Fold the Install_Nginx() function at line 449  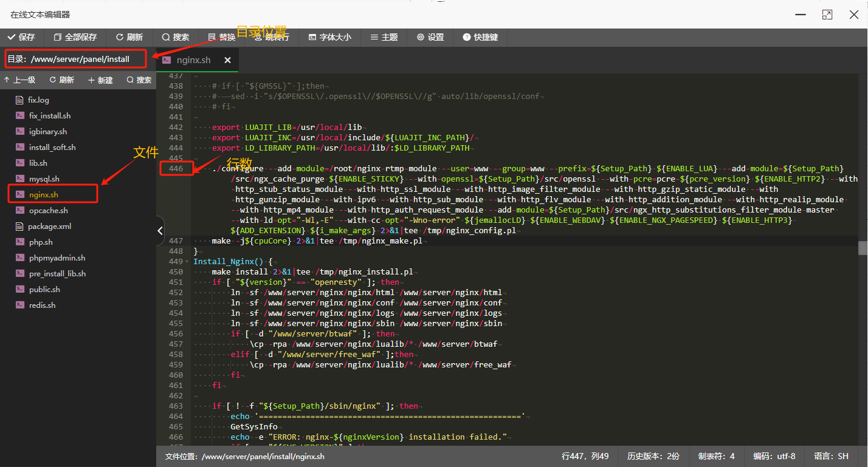pos(187,262)
